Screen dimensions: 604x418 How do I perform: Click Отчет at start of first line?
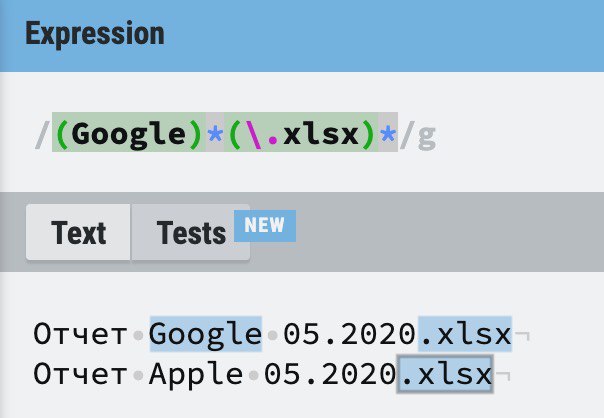(x=80, y=334)
